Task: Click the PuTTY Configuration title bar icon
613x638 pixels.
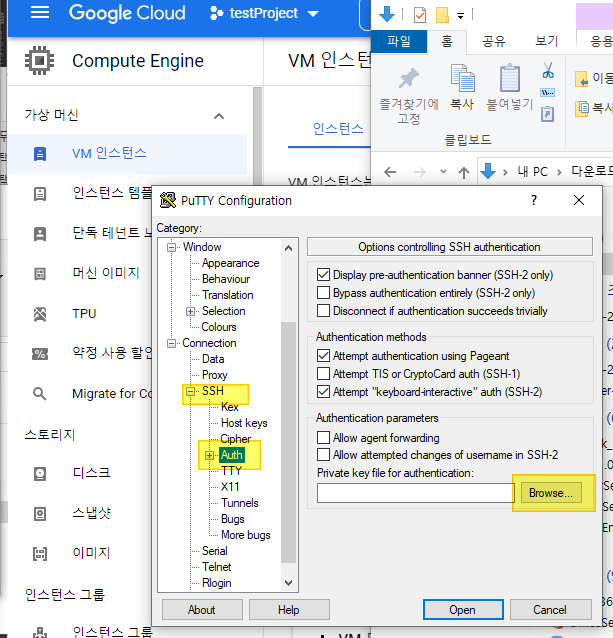Action: (x=168, y=200)
